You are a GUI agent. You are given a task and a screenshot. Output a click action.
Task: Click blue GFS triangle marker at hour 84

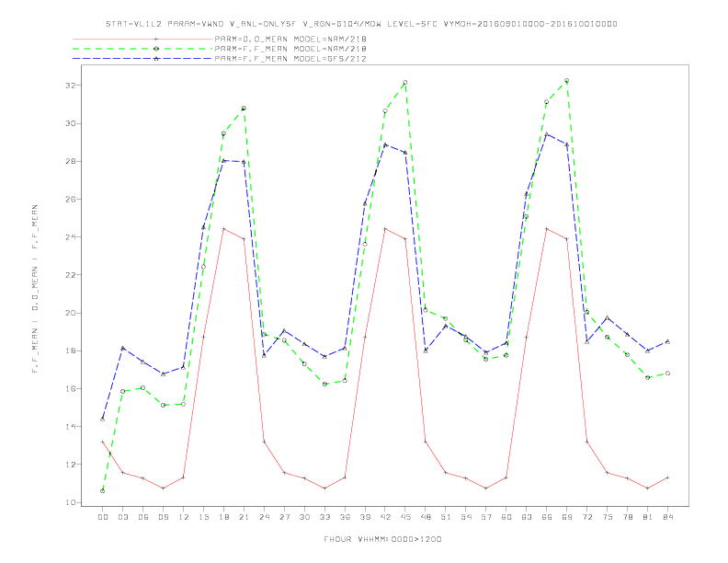(667, 341)
